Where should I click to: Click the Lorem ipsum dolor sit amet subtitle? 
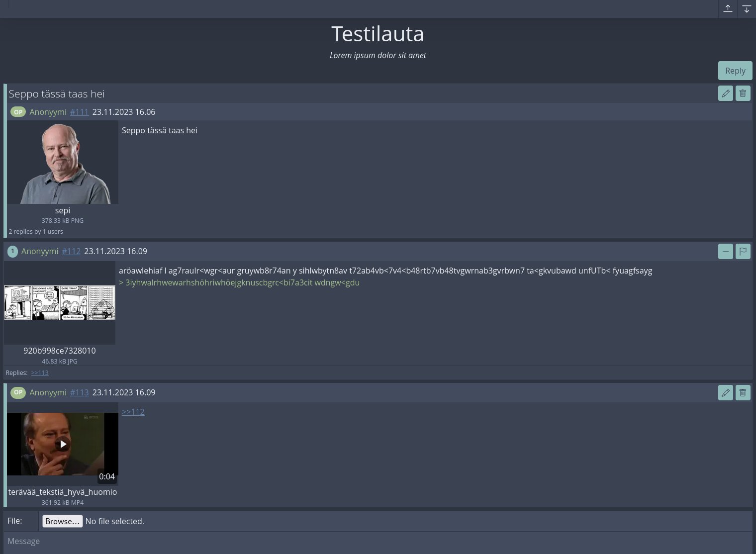[378, 55]
